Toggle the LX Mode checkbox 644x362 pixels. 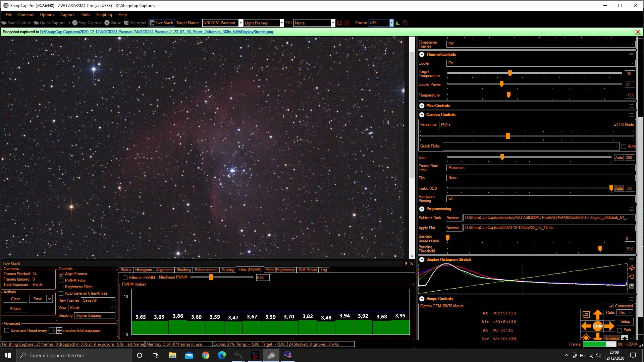(615, 125)
